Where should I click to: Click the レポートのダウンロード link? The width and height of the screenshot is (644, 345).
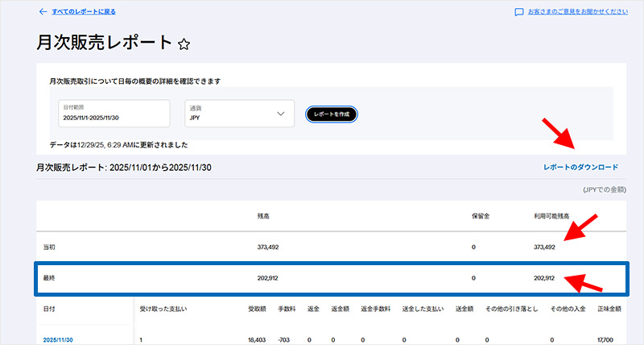580,167
